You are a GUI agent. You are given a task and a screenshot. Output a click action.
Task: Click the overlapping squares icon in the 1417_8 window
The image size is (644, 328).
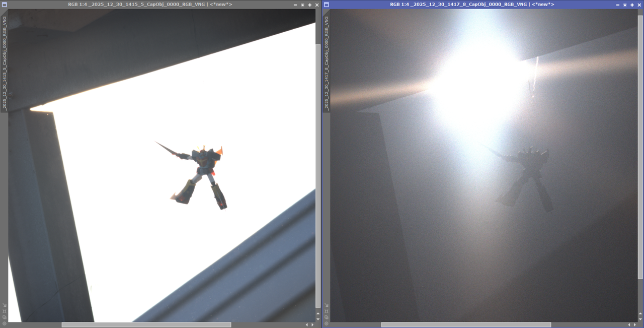pos(326,317)
